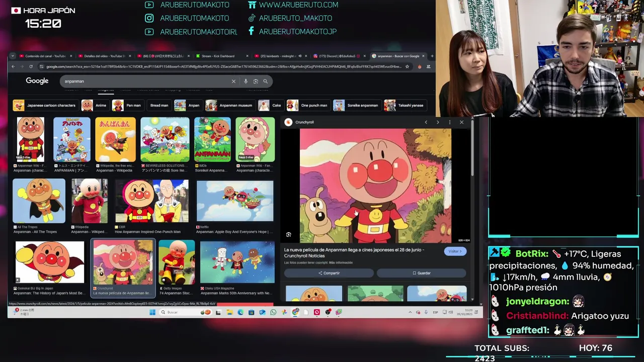Click the Chrome icon in the taskbar
Viewport: 644px width, 362px height.
[x=295, y=312]
